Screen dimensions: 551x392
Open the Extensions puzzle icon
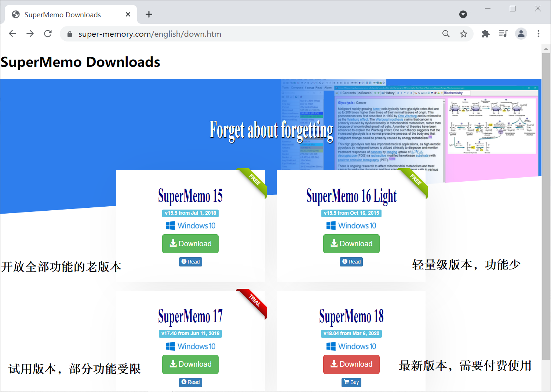coord(486,34)
